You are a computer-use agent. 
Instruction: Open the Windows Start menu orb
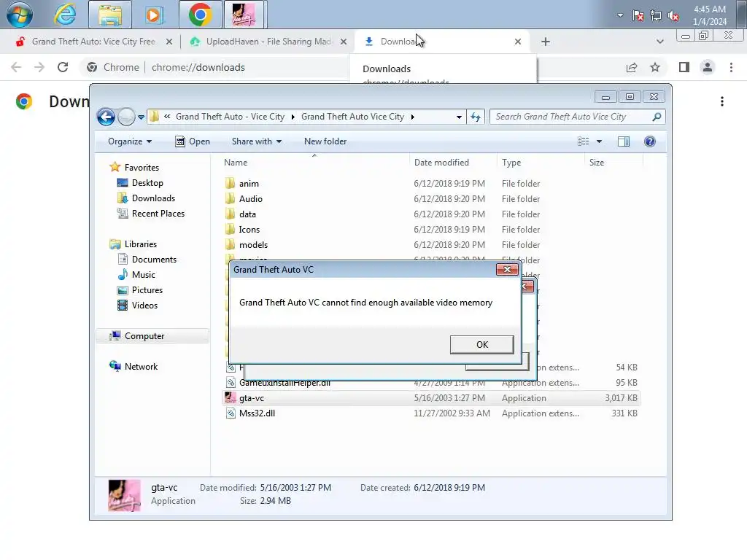coord(20,15)
